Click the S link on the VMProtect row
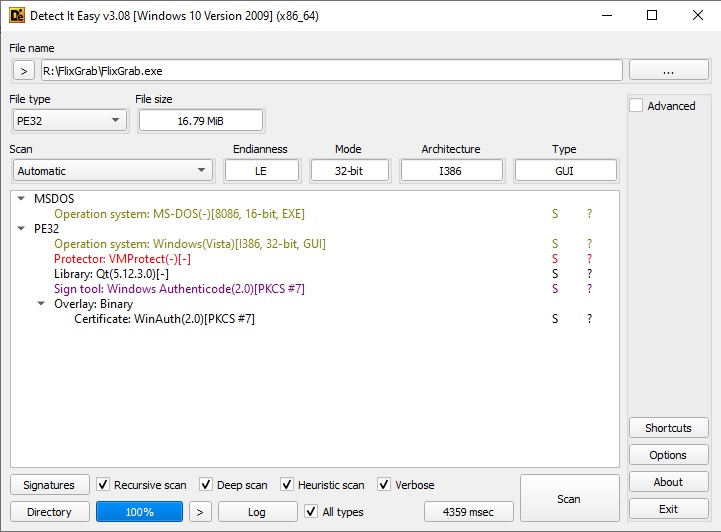 click(555, 259)
